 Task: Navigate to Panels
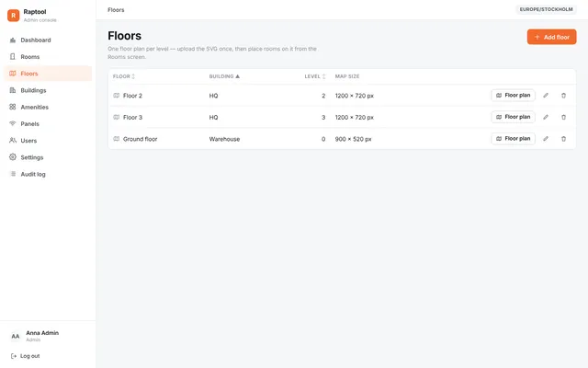[48, 124]
